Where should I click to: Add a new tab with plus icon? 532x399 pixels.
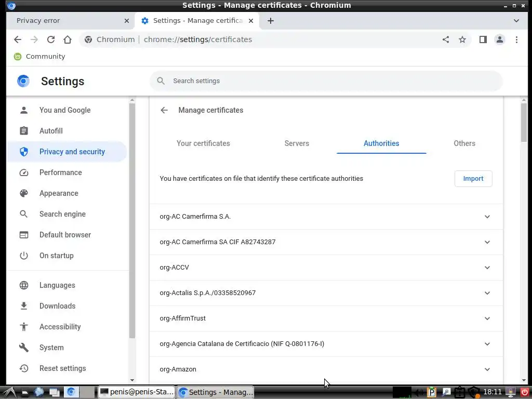(x=270, y=21)
